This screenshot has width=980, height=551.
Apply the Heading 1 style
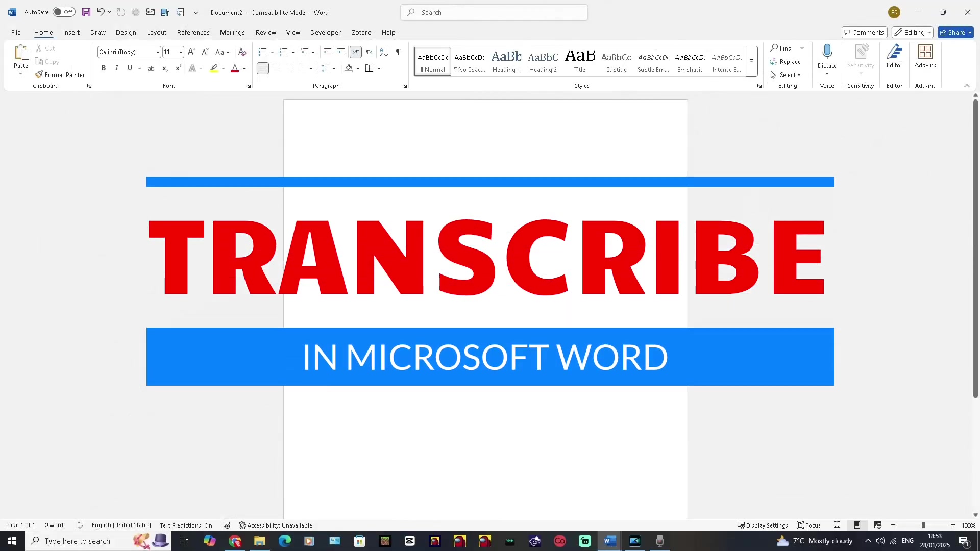(x=506, y=60)
